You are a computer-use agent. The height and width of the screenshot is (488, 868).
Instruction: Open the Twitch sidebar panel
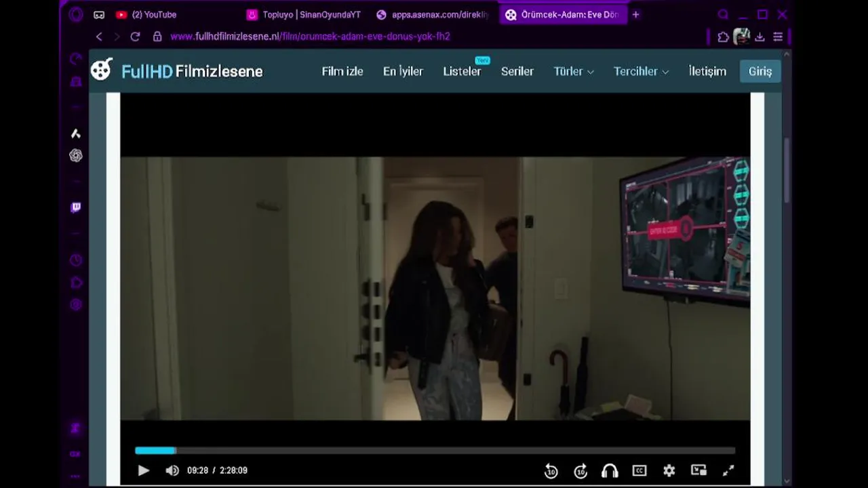(76, 207)
